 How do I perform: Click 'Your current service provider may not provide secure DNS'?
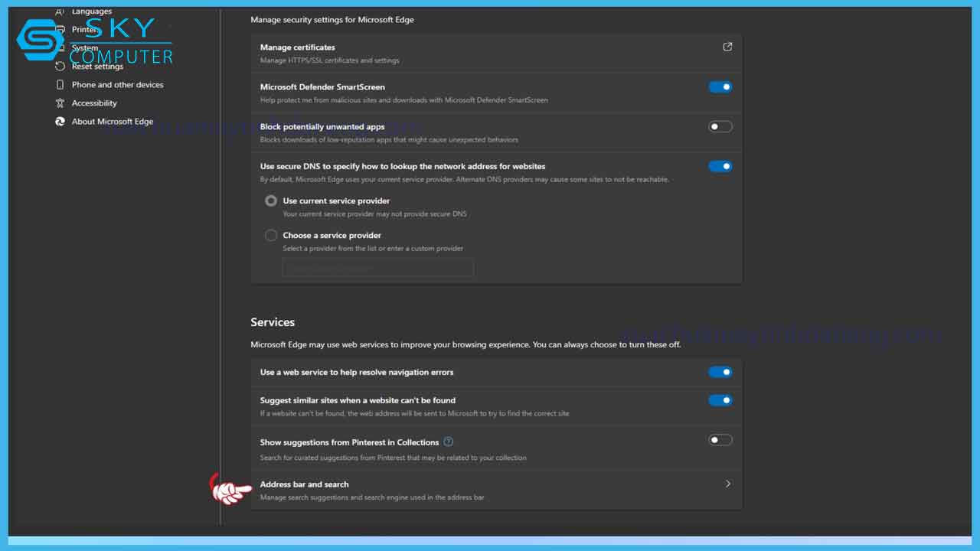point(375,214)
